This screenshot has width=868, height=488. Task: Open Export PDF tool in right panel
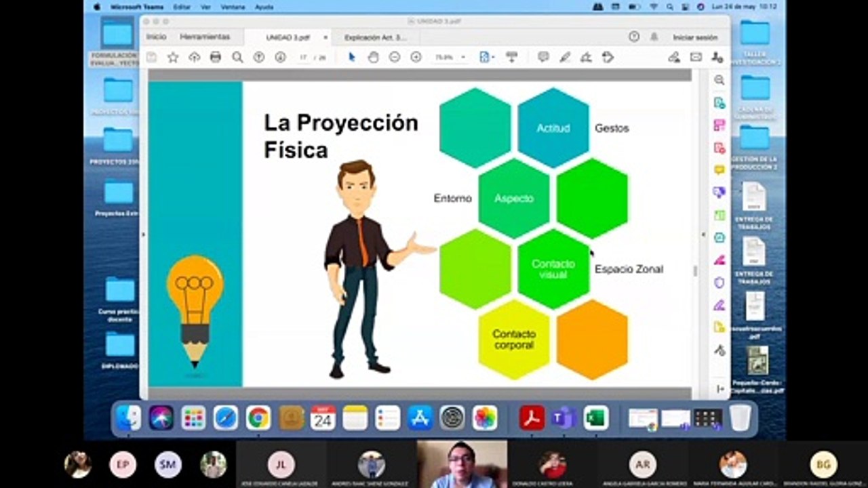pyautogui.click(x=719, y=102)
